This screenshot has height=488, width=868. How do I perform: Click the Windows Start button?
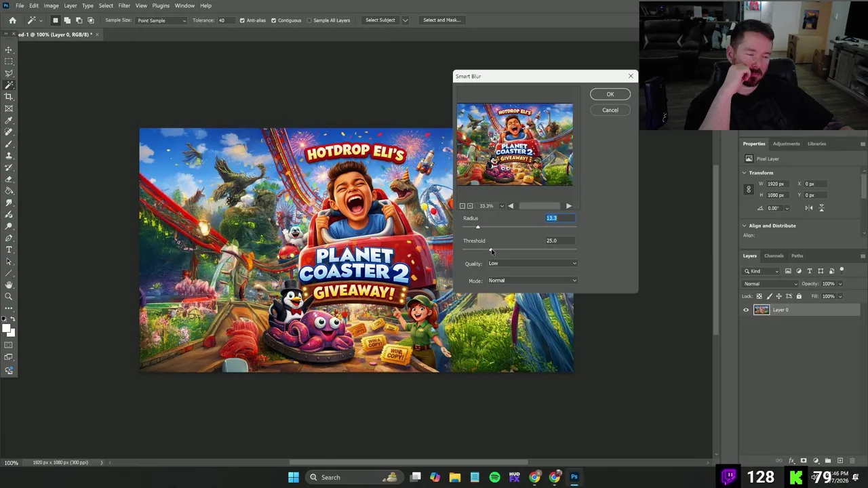click(x=294, y=477)
